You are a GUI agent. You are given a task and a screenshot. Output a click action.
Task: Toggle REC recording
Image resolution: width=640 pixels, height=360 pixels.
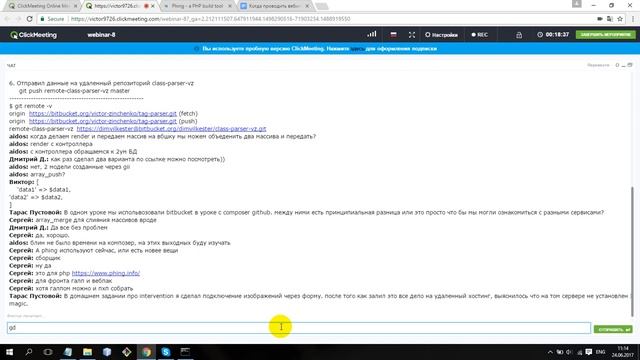point(480,35)
